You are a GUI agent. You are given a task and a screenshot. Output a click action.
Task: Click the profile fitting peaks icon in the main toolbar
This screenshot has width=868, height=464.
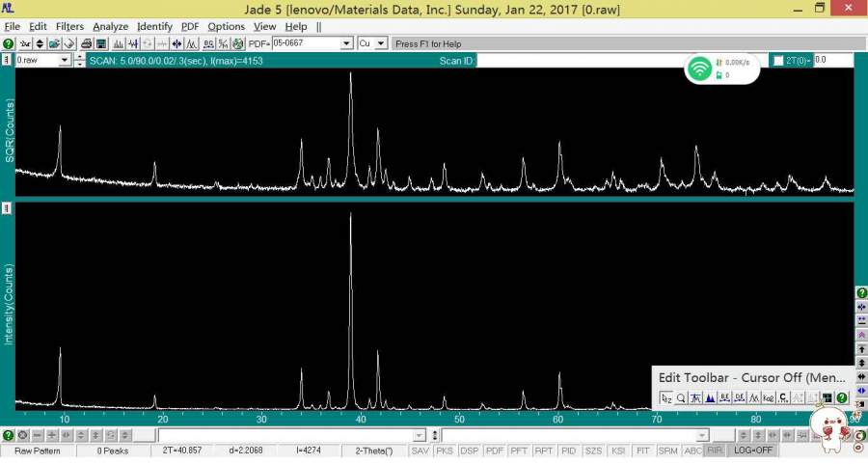(x=192, y=43)
